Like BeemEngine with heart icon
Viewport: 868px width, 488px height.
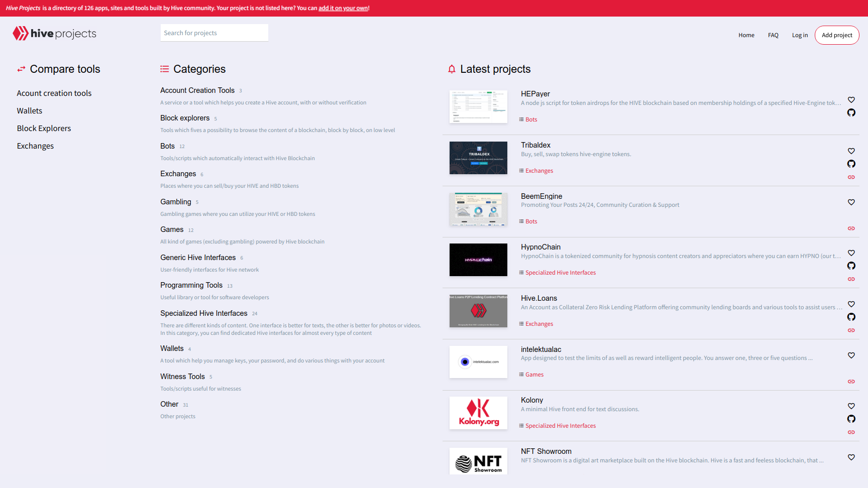pyautogui.click(x=851, y=202)
